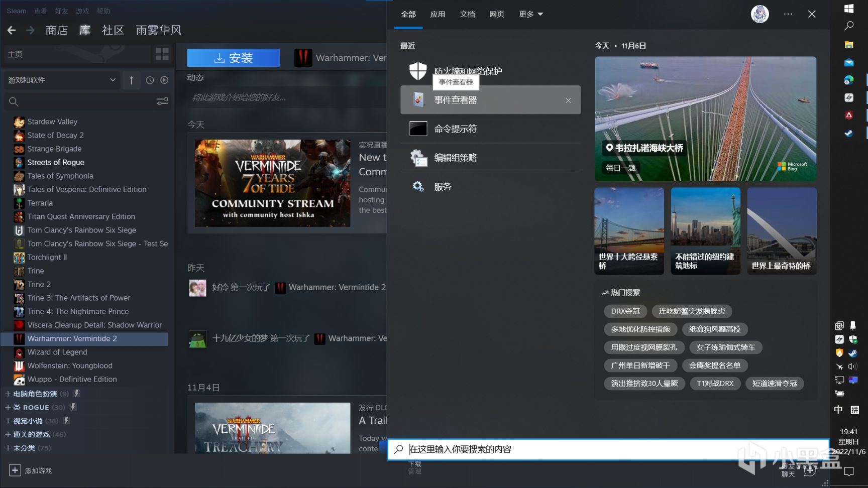Click the blue 安装 install button
This screenshot has width=868, height=488.
[x=234, y=58]
